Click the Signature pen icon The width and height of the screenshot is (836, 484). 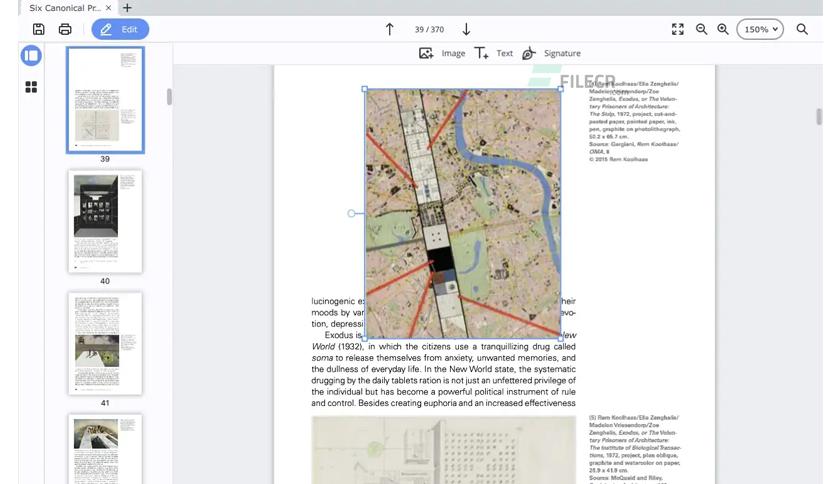[528, 53]
